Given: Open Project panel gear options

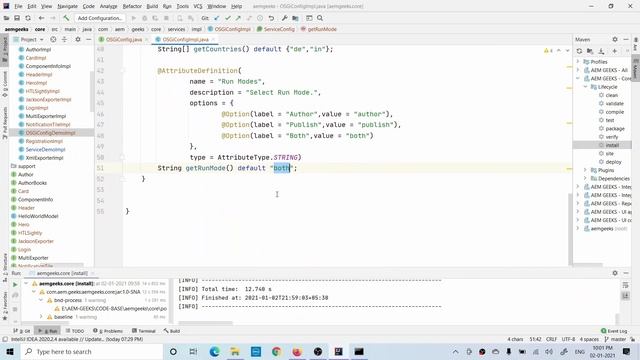Looking at the screenshot, I should (x=78, y=40).
